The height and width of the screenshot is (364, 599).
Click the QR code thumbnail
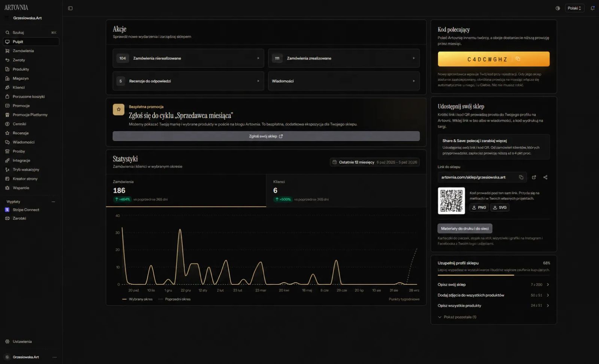pyautogui.click(x=451, y=201)
